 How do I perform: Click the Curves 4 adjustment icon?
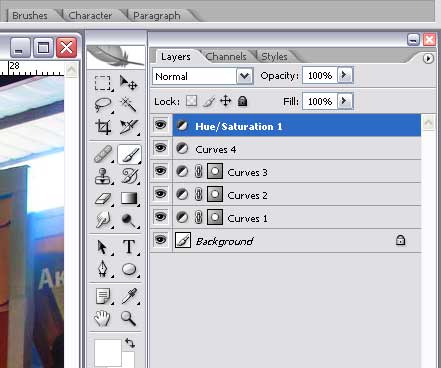pos(182,148)
